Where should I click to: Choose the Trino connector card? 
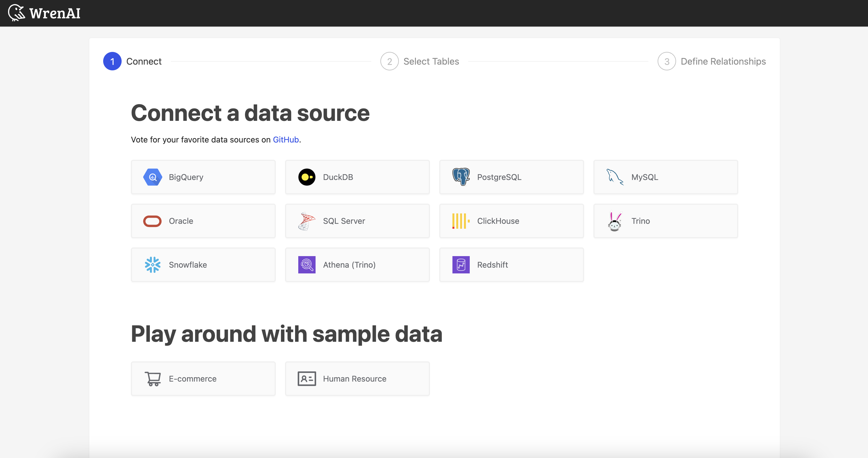click(666, 221)
